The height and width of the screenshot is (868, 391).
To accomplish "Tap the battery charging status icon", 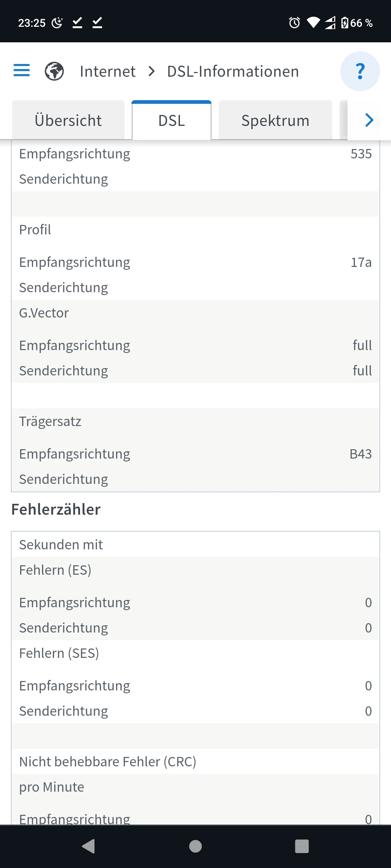I will [x=345, y=23].
